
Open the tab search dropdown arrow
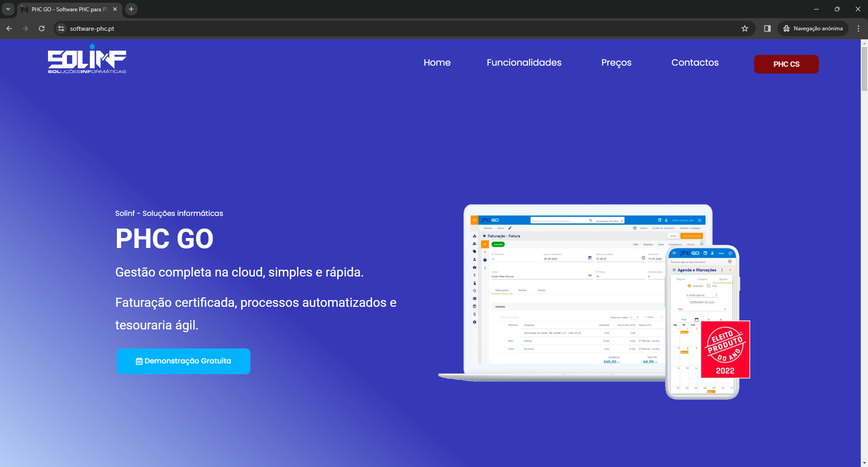click(8, 9)
